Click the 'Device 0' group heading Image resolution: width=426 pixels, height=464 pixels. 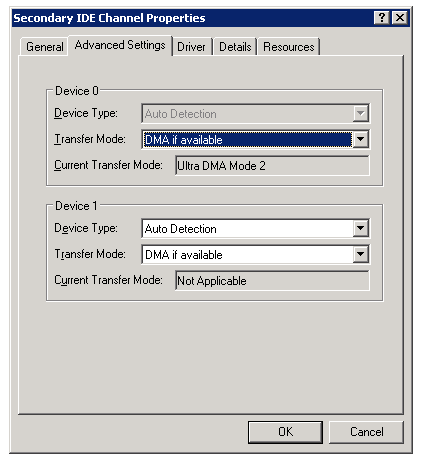[x=77, y=91]
